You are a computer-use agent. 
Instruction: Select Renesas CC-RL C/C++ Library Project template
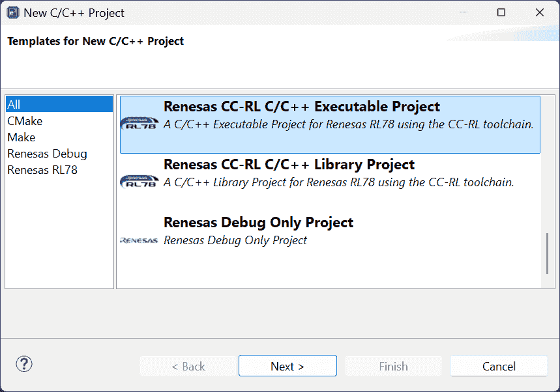(x=289, y=165)
